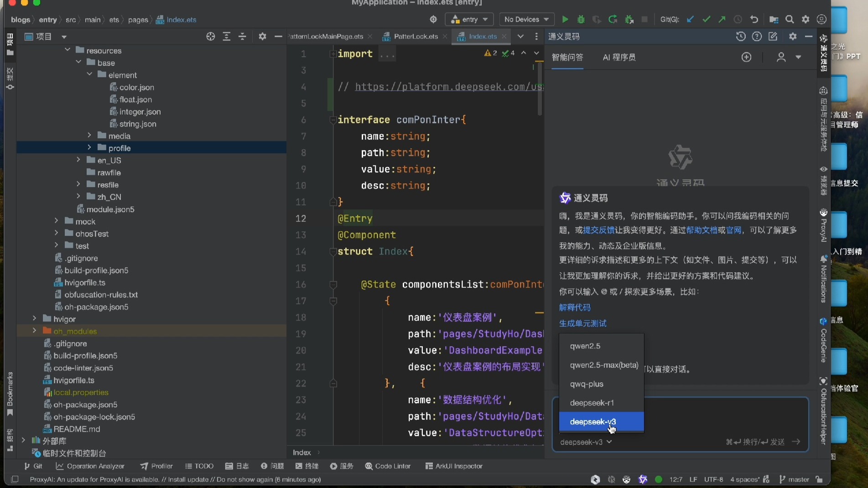Start a new chat with plus icon

746,57
